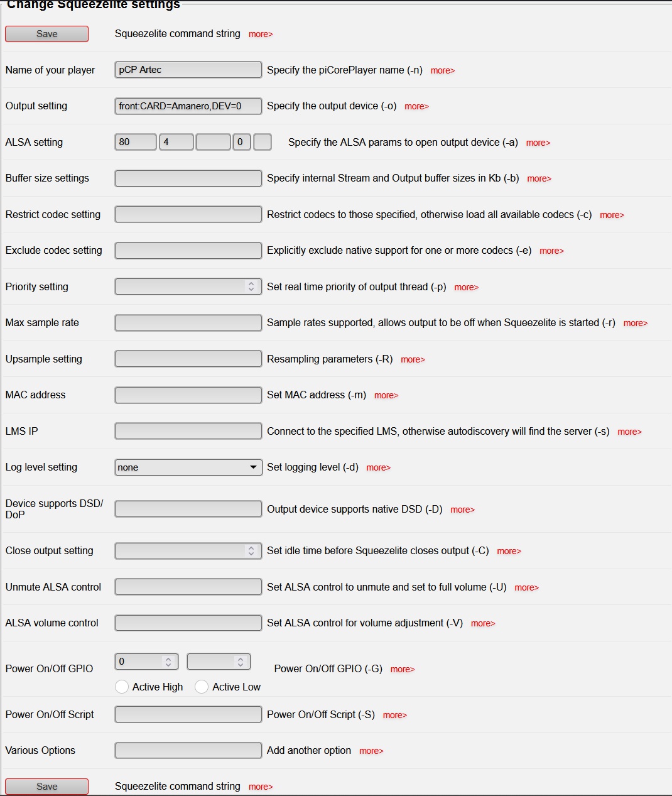Screen dimensions: 672x796
Task: Click the bottom Save button
Action: click(46, 787)
